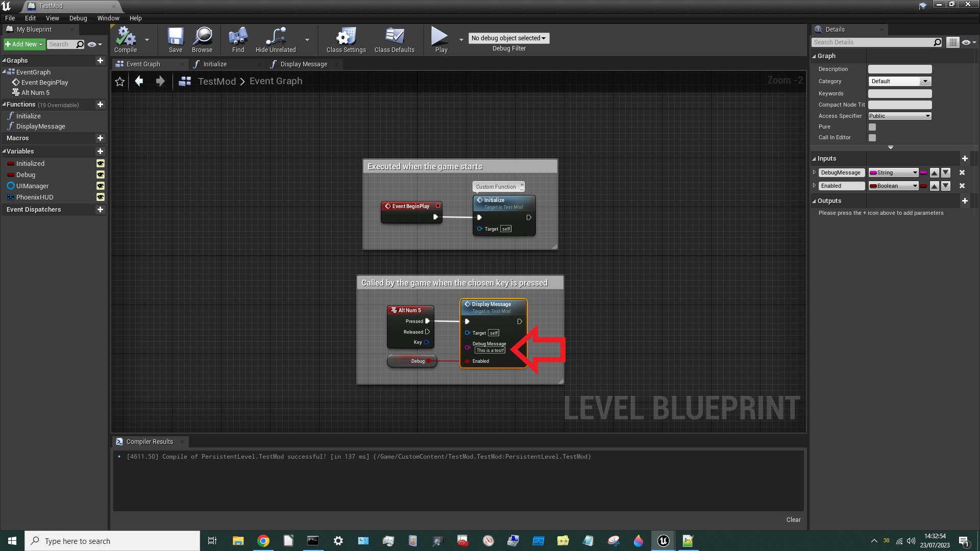The width and height of the screenshot is (980, 551).
Task: Open the Window menu
Action: click(108, 18)
